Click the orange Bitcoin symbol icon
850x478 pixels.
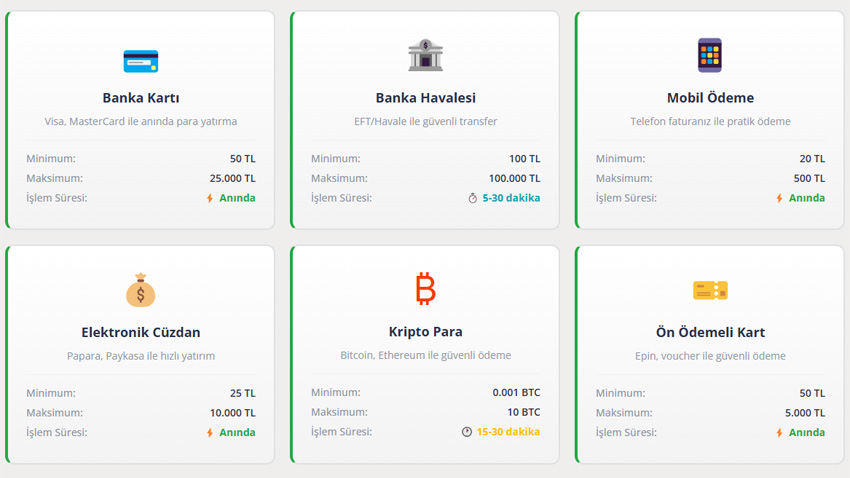click(426, 289)
